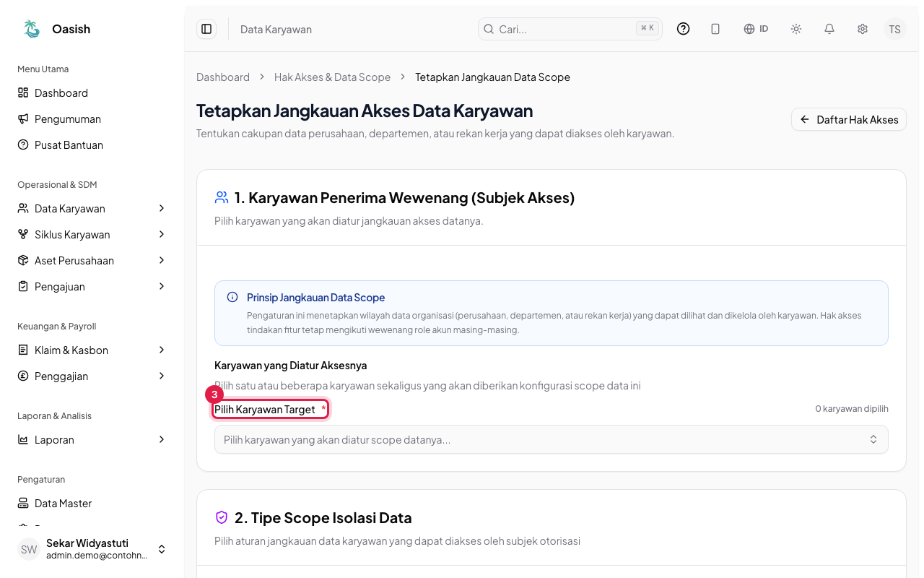Click the mobile device icon in header

click(715, 29)
